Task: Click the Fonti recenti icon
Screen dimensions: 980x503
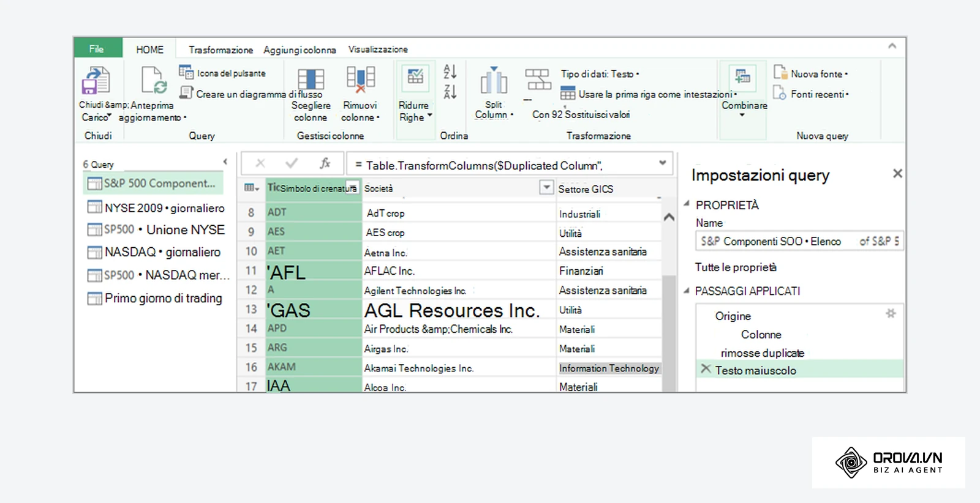Action: [x=780, y=93]
